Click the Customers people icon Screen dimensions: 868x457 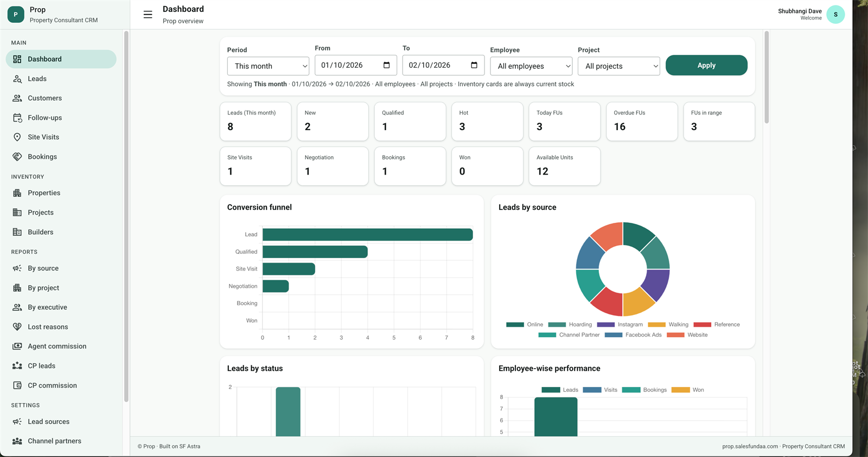click(17, 98)
